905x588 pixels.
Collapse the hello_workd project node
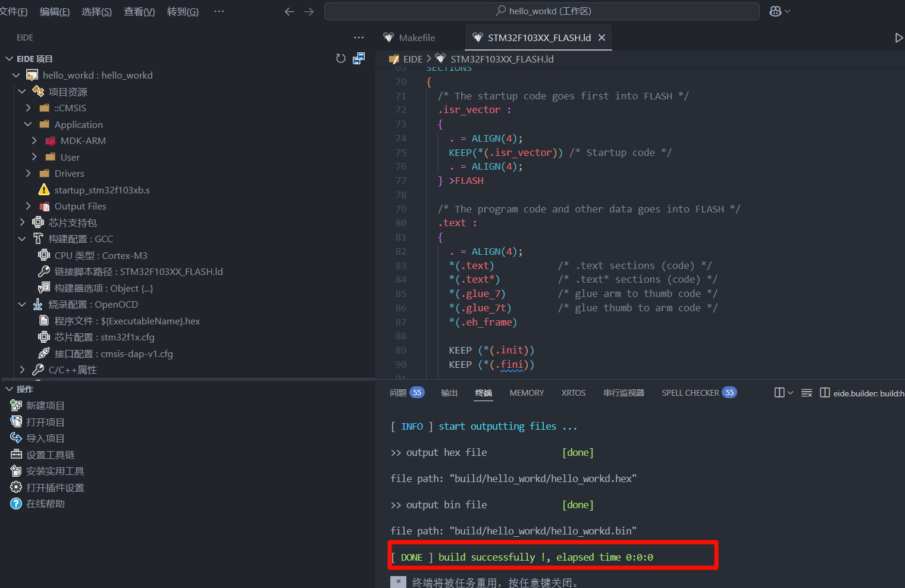(16, 76)
